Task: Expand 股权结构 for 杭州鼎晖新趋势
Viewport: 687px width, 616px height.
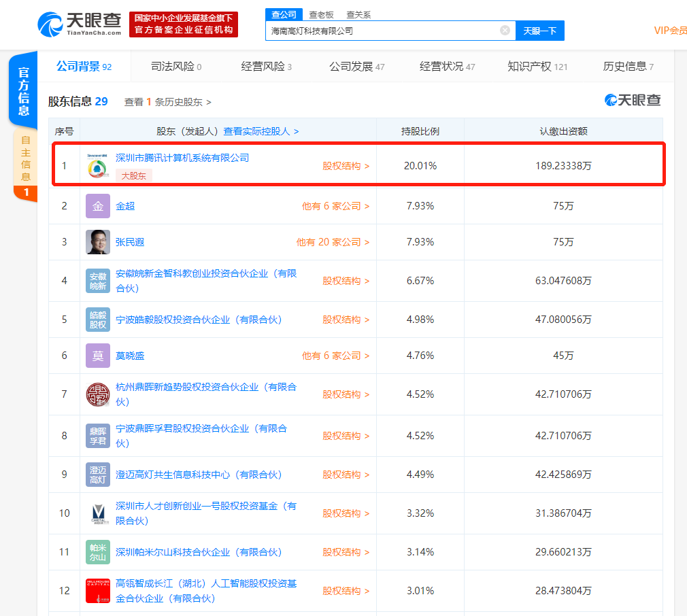Action: coord(346,394)
